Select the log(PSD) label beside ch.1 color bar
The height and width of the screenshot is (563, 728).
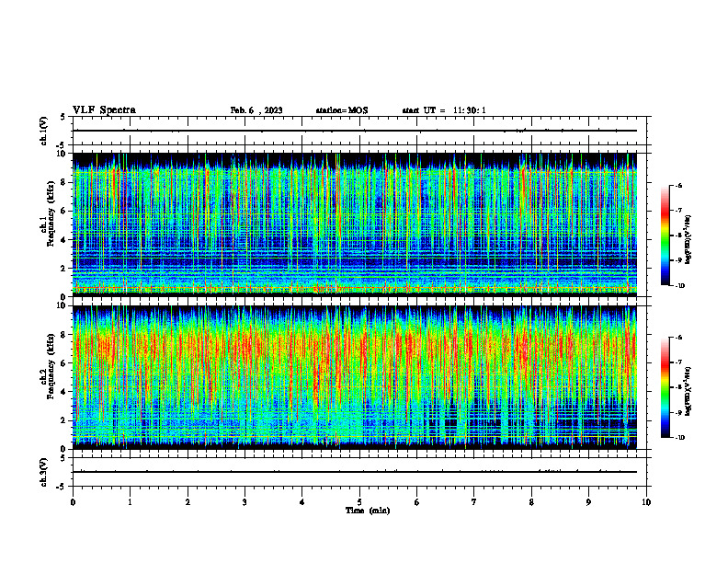point(688,240)
